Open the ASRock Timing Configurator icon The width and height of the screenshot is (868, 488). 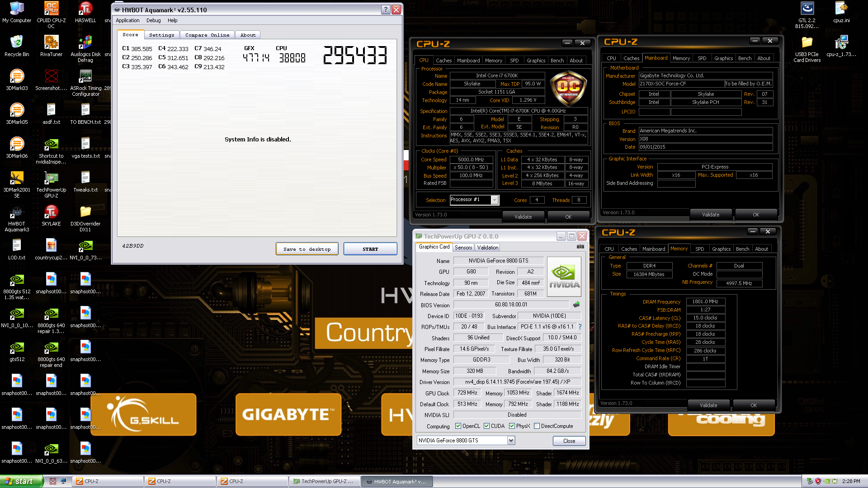tap(85, 83)
